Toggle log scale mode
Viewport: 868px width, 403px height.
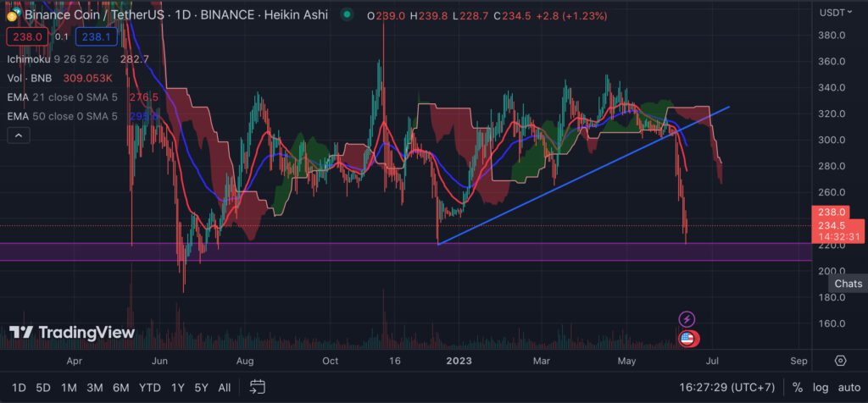coord(821,388)
